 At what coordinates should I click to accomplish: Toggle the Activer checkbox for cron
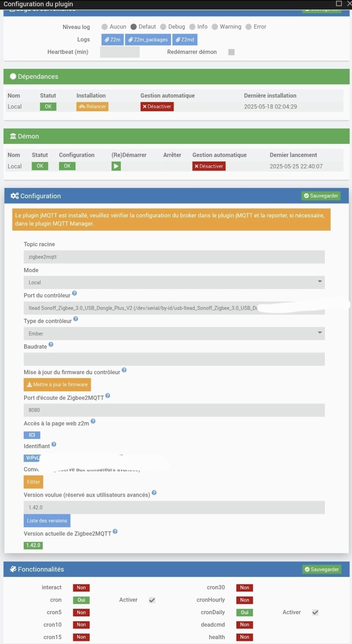pyautogui.click(x=152, y=600)
